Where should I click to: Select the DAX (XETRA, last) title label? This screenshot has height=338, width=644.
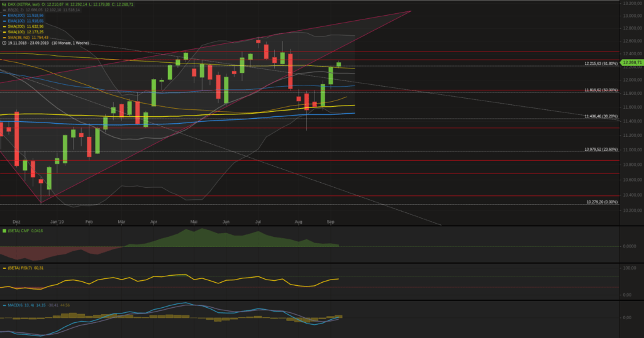[x=24, y=4]
